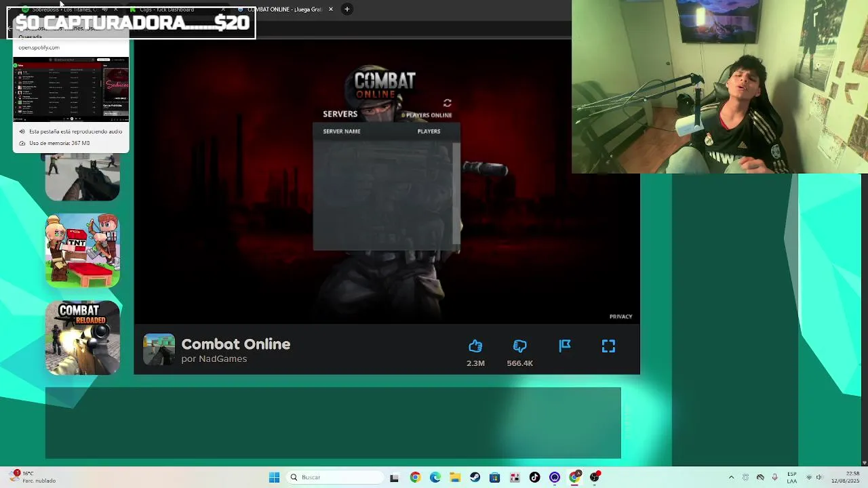Screen dimensions: 868x488
Task: Click the Combat Online game thumbnail icon
Action: 159,350
